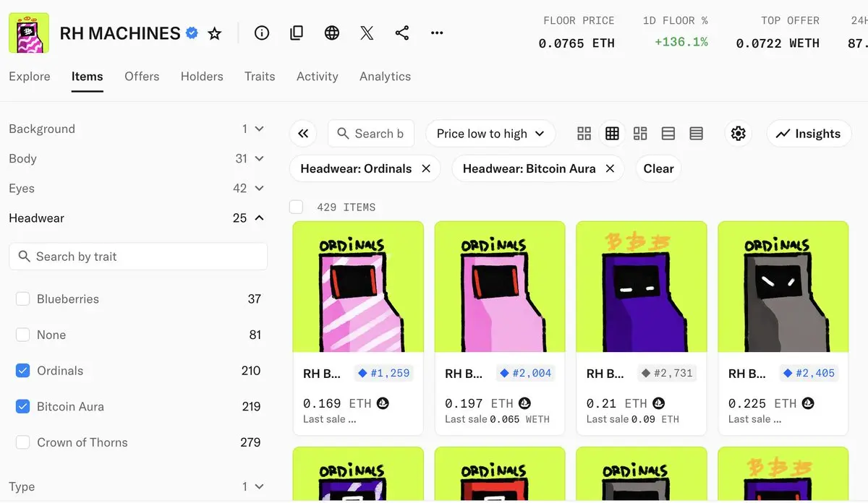Click Last sale 0.065 WETH text
The image size is (868, 503).
pos(497,419)
